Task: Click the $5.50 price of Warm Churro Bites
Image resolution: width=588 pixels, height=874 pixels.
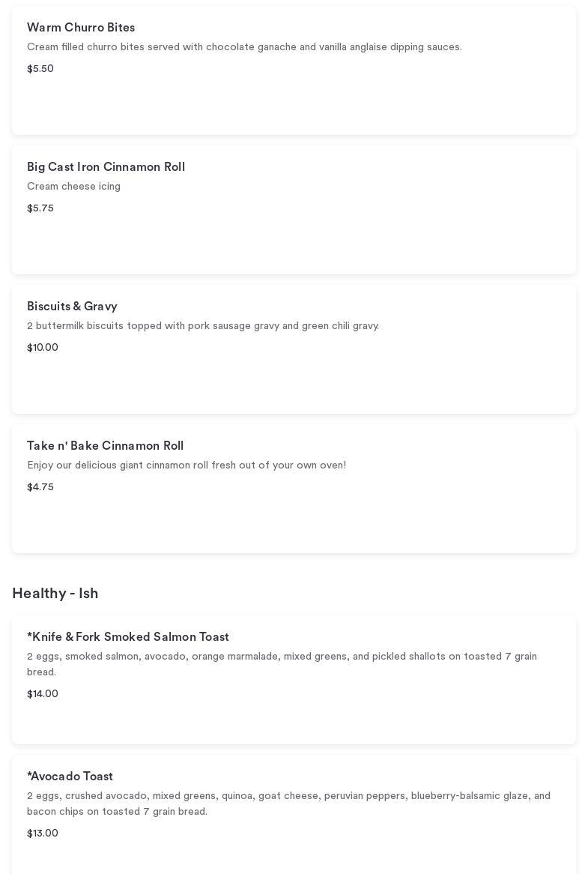Action: (x=40, y=69)
